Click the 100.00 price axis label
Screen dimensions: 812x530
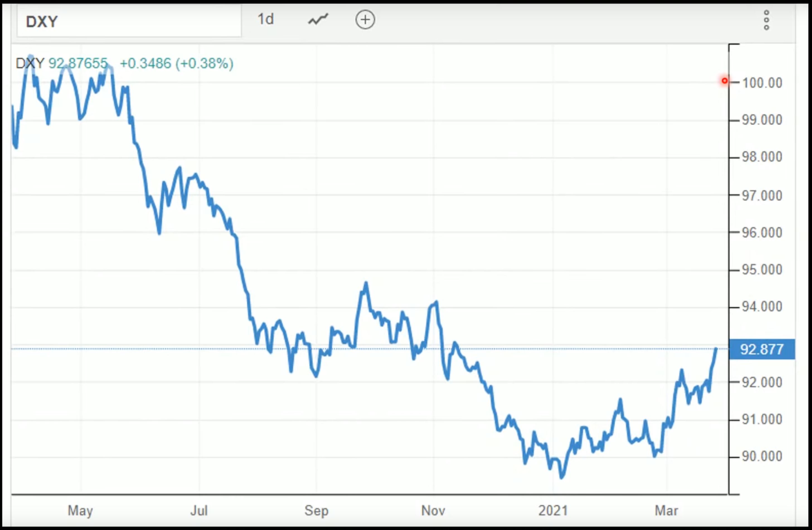[762, 83]
